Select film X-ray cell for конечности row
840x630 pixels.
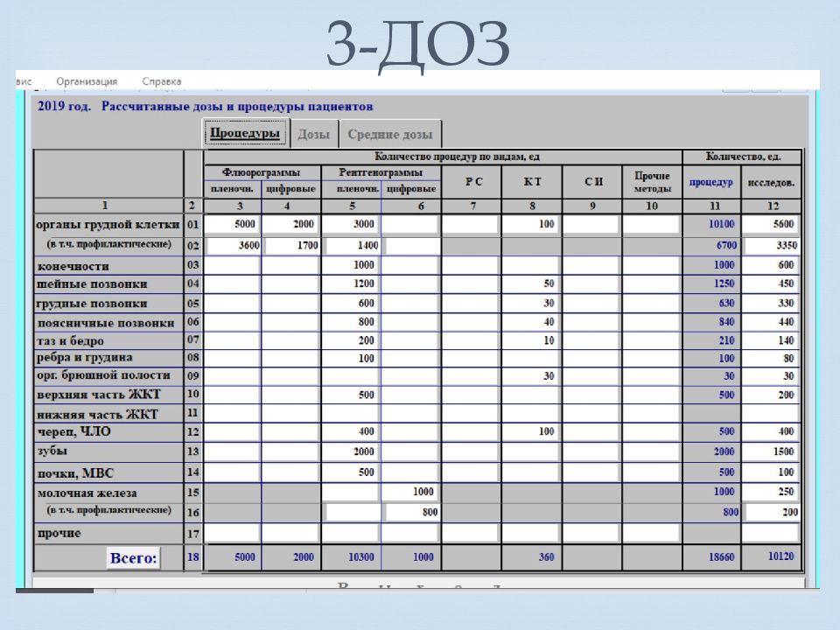pos(351,265)
